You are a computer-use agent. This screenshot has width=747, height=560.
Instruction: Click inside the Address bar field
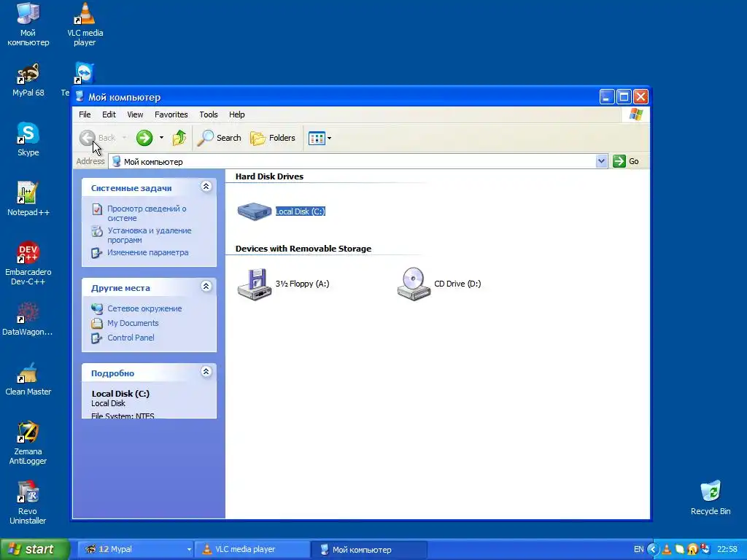pos(352,161)
